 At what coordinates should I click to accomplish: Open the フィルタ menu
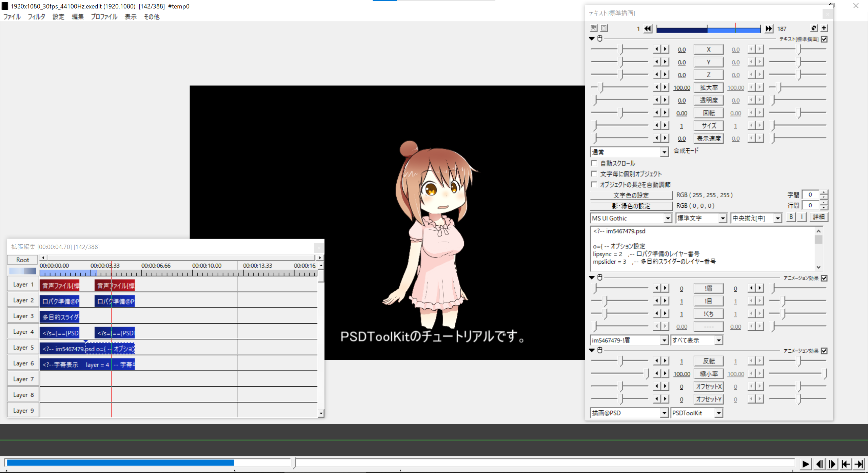coord(36,17)
